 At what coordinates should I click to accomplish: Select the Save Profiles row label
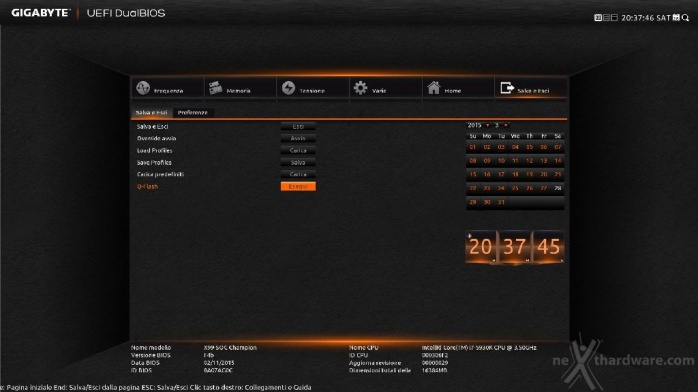[154, 162]
